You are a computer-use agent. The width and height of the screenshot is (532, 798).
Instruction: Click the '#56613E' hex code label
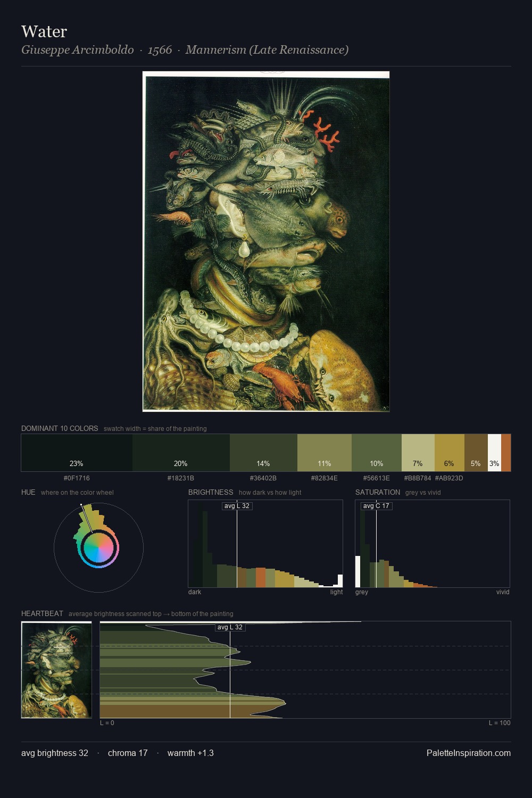(377, 478)
